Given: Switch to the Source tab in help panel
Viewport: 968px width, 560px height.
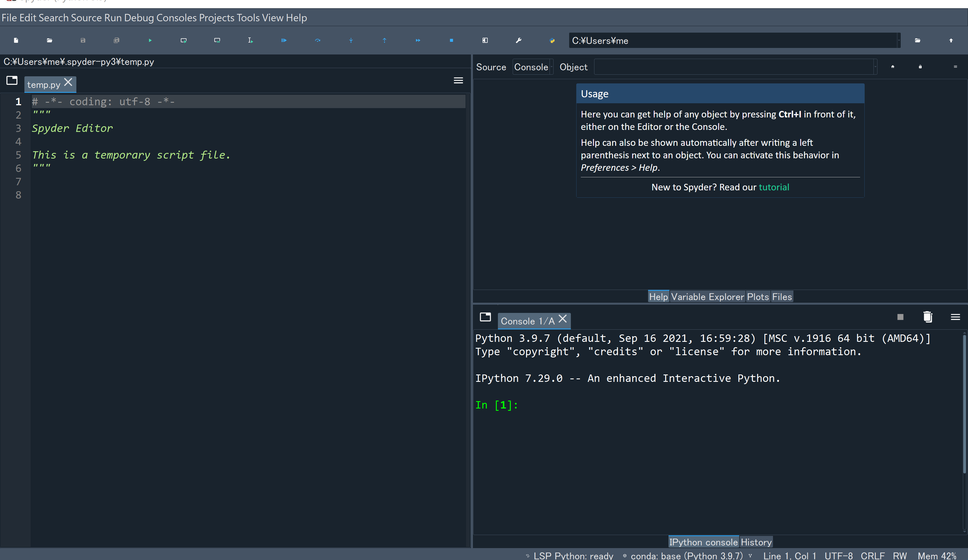Looking at the screenshot, I should 491,66.
